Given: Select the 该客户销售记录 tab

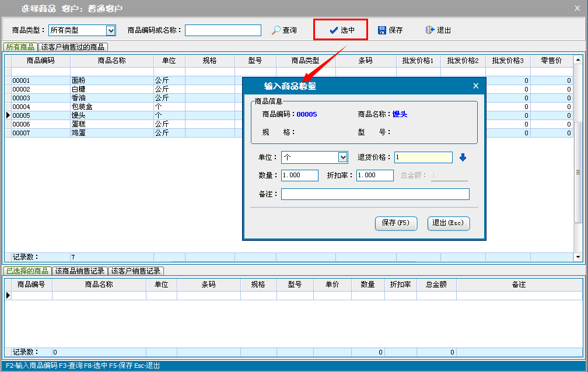Looking at the screenshot, I should coord(136,271).
